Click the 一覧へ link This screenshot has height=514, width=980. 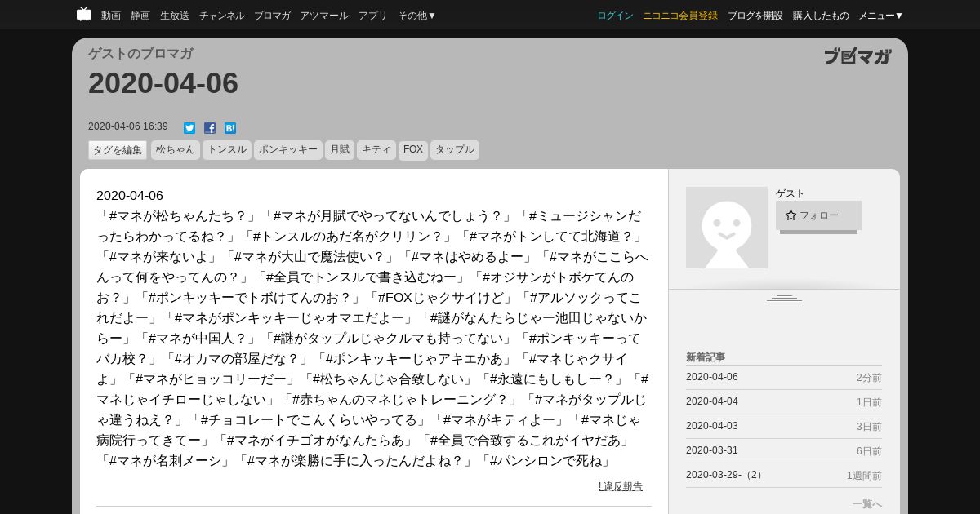(x=867, y=504)
